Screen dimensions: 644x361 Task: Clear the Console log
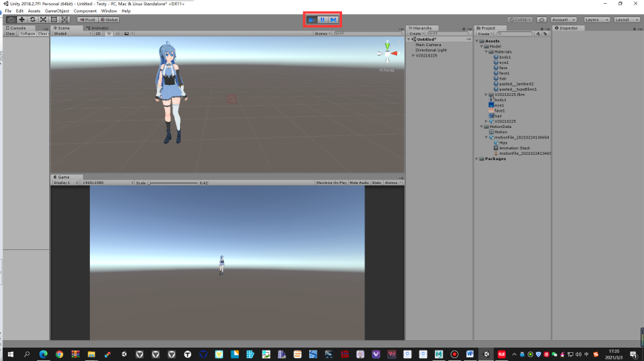[10, 33]
